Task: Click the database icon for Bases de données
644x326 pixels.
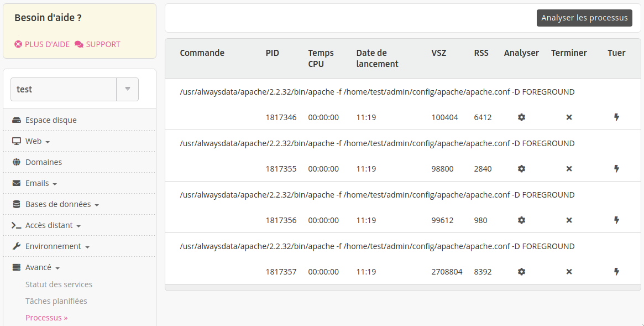Action: (x=17, y=204)
